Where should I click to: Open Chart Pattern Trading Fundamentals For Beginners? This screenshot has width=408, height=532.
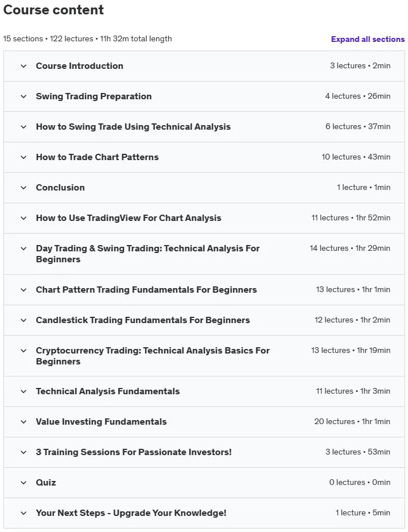[x=146, y=289]
